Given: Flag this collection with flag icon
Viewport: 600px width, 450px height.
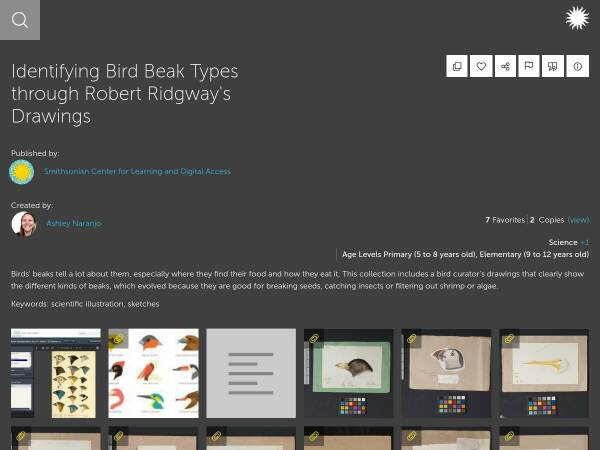Looking at the screenshot, I should point(529,66).
